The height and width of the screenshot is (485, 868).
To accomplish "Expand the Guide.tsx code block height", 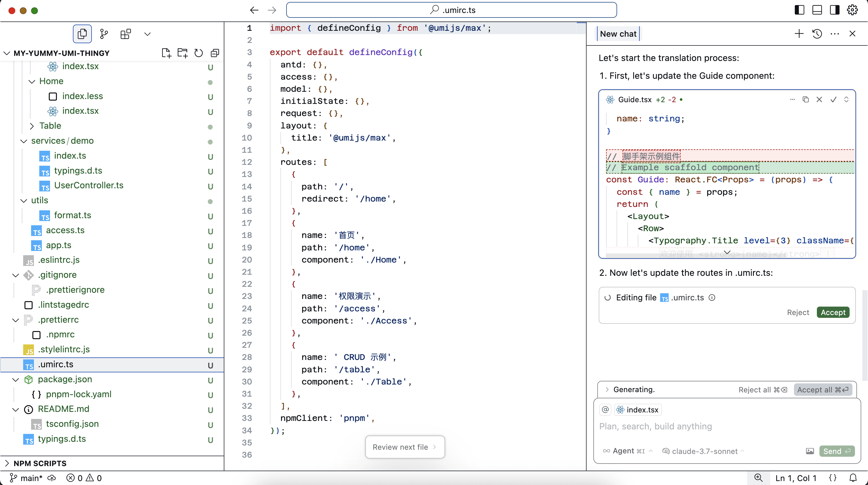I will [846, 99].
